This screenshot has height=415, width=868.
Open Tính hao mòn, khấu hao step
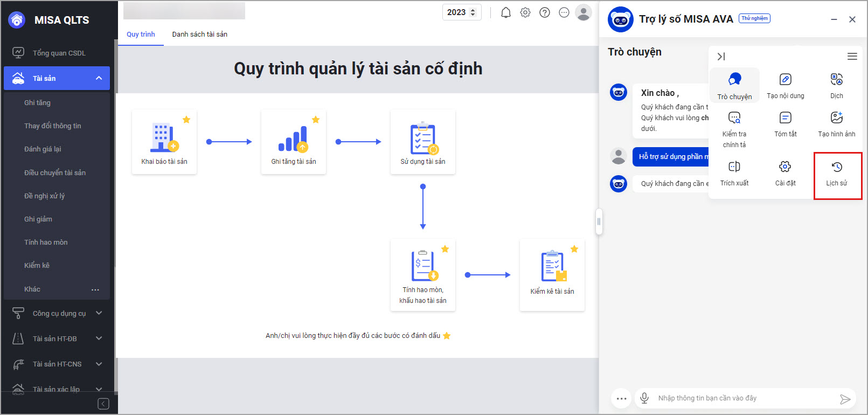423,275
